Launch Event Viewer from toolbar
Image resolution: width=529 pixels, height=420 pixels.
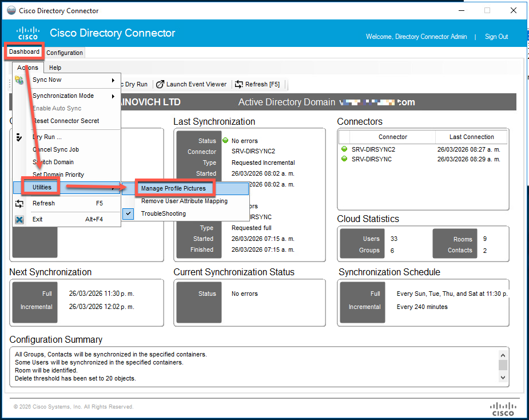tap(192, 85)
